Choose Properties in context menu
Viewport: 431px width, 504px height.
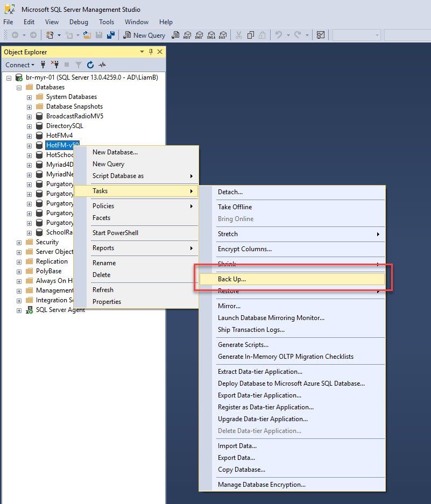pos(136,302)
